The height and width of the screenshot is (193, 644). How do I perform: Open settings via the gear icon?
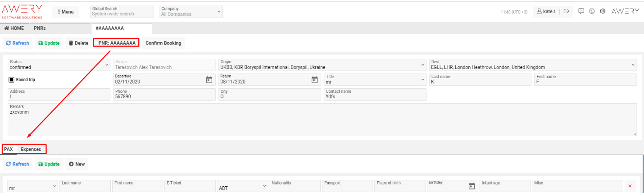coord(603,11)
